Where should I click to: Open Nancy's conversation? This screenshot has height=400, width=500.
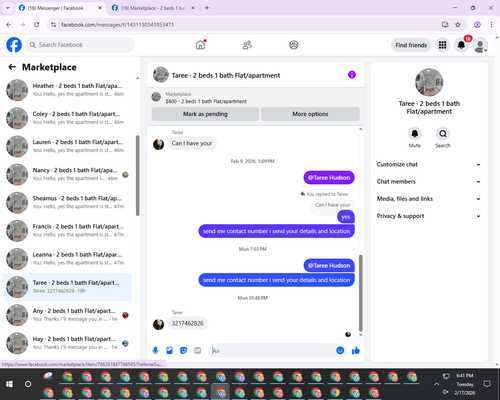tap(67, 174)
